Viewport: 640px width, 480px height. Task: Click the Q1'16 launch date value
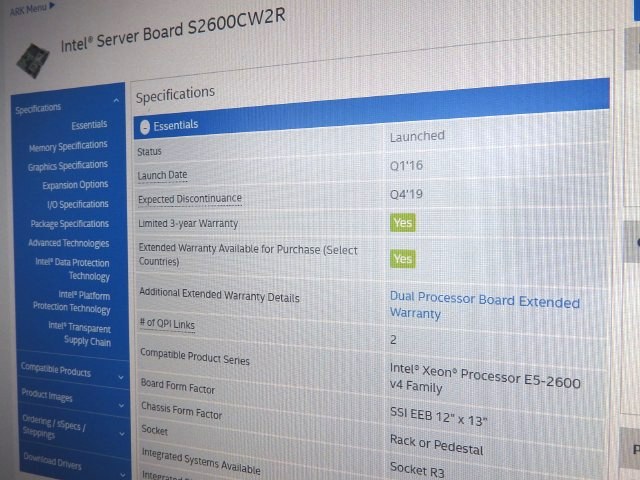[407, 165]
